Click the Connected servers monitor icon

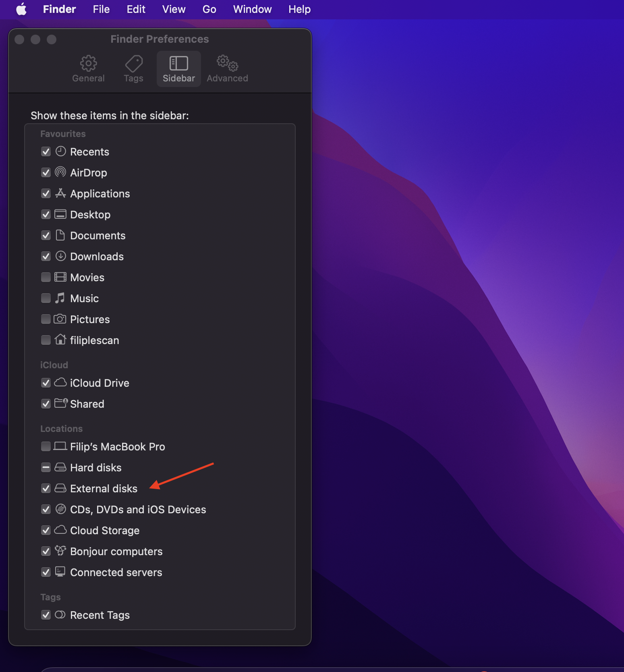[x=60, y=572]
